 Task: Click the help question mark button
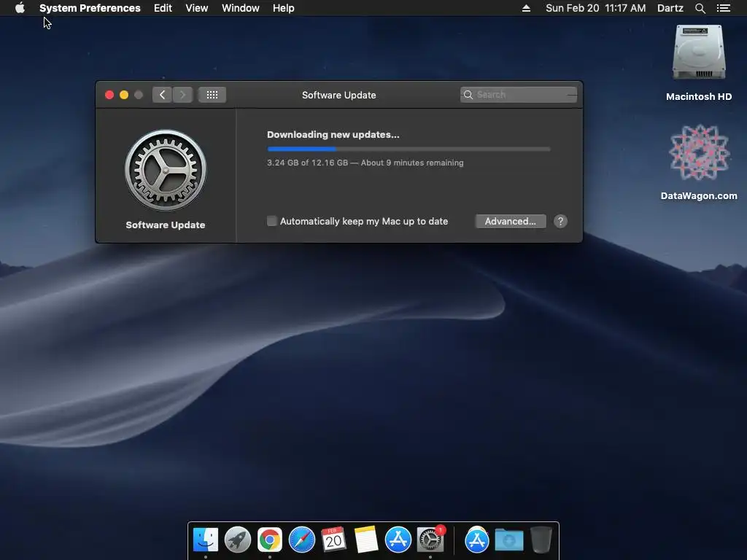coord(560,221)
